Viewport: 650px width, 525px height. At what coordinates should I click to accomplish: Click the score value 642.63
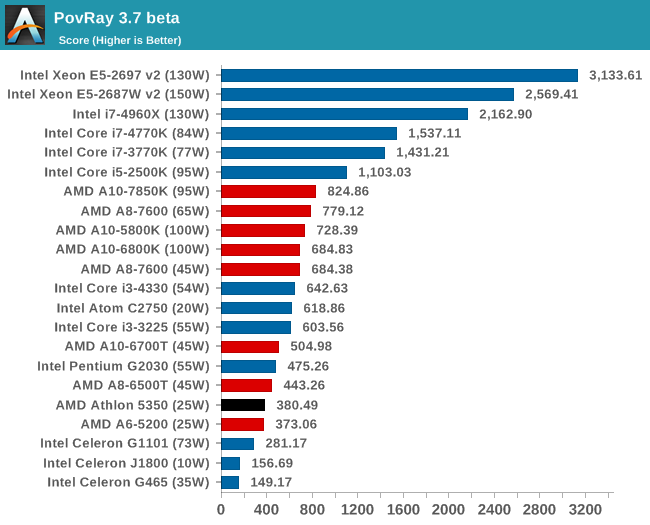327,288
